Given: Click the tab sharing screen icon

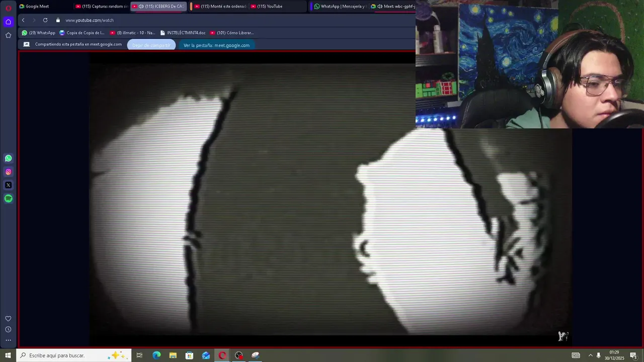Looking at the screenshot, I should (27, 44).
